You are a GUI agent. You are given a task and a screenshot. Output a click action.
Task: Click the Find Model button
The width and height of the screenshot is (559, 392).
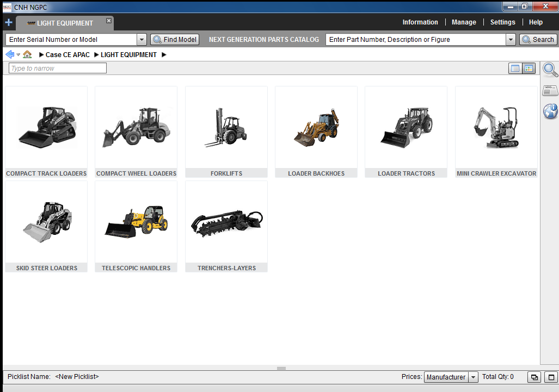tap(175, 40)
